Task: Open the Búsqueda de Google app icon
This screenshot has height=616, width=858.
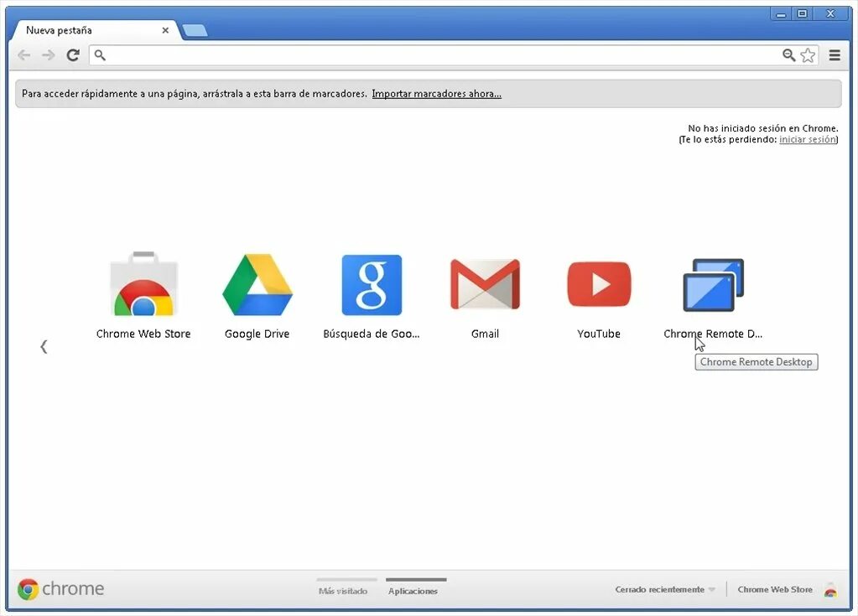Action: point(372,285)
